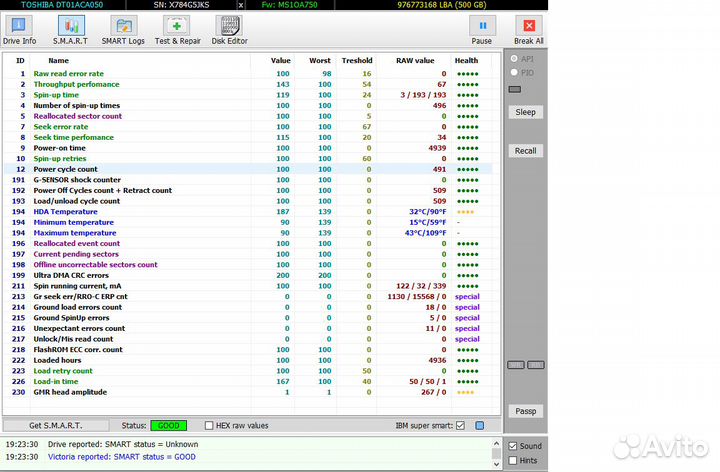
Task: Select the API radio button
Action: [x=515, y=59]
